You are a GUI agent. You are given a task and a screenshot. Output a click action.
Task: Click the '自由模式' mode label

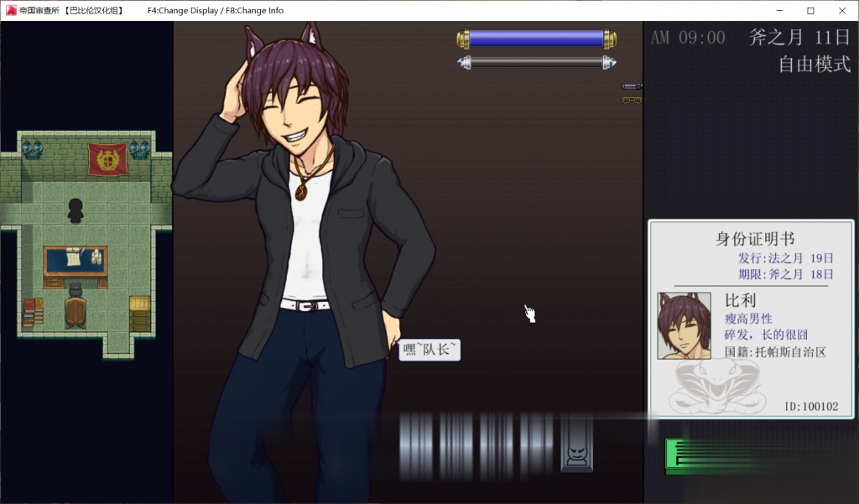coord(814,65)
